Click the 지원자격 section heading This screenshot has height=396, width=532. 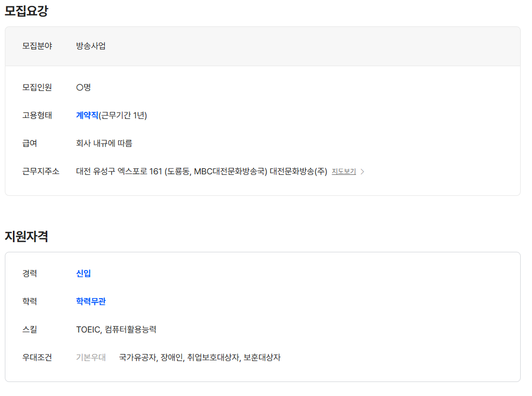click(x=26, y=236)
